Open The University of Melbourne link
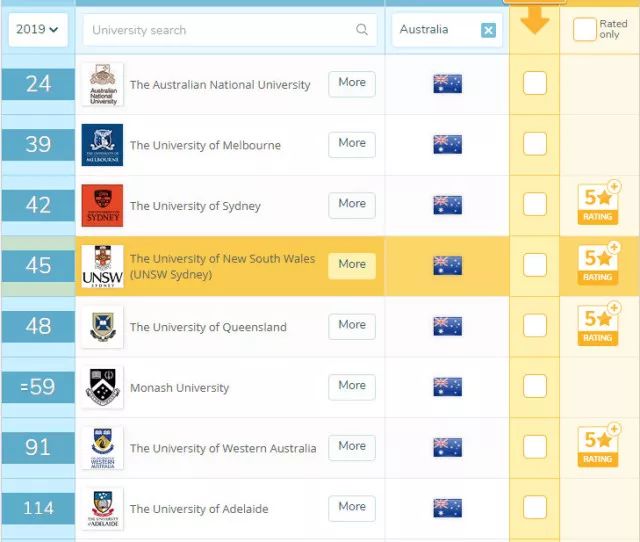This screenshot has height=542, width=640. tap(205, 145)
